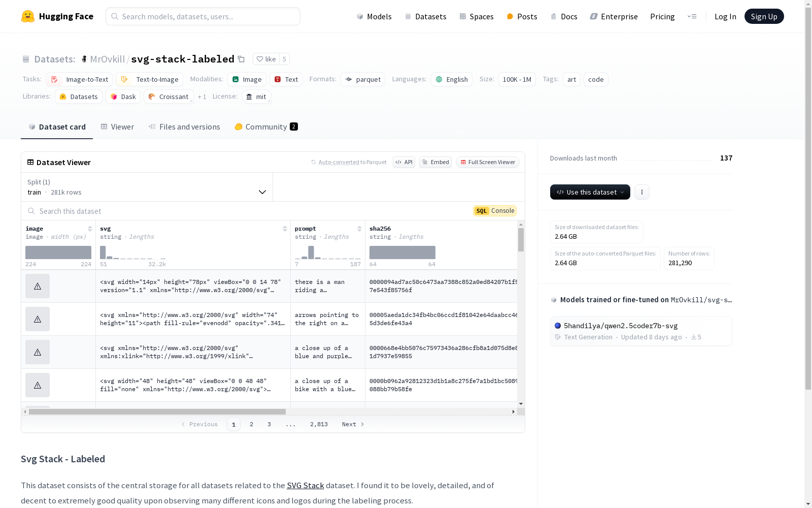Click the warning icon in the first image row
This screenshot has width=812, height=508.
(x=38, y=286)
